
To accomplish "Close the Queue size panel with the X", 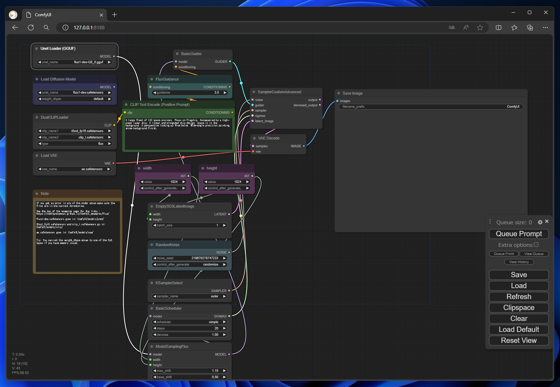I will pos(547,222).
